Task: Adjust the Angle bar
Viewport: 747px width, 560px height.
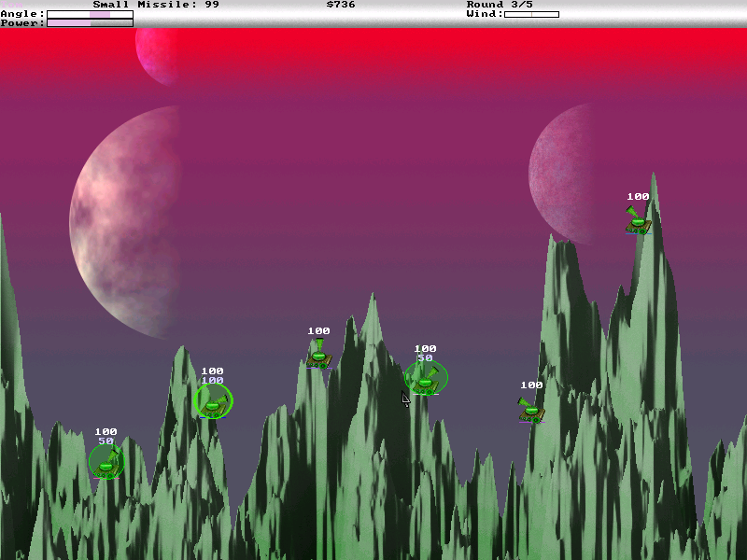Action: tap(90, 14)
